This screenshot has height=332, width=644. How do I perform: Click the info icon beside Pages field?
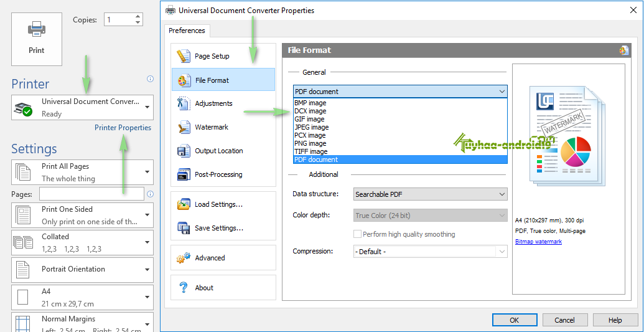(x=150, y=194)
